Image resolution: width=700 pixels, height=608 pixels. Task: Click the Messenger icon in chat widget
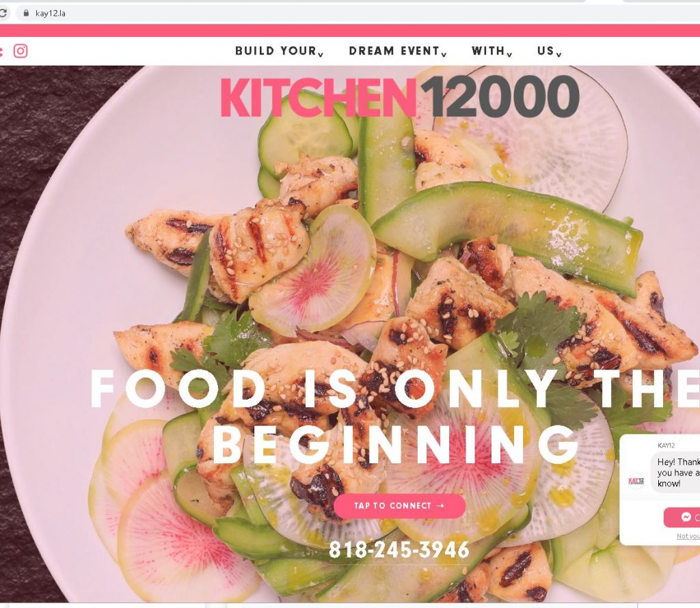coord(686,517)
